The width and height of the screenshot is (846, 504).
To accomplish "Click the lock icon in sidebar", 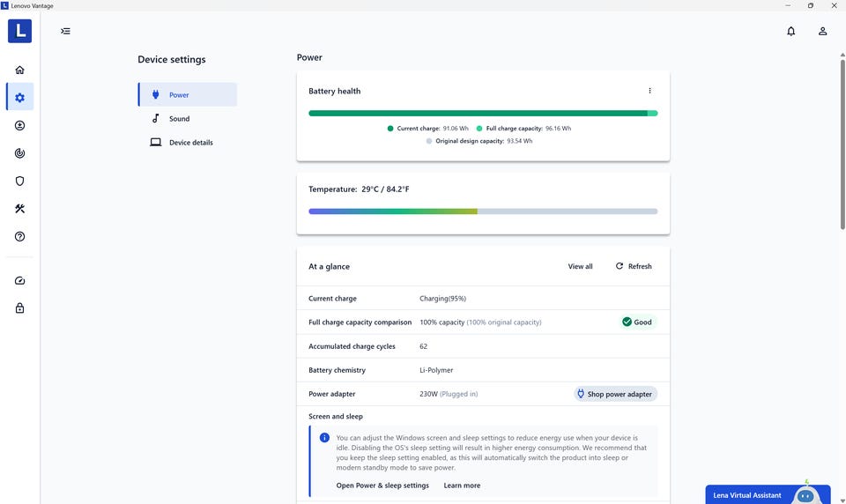I will (x=19, y=308).
